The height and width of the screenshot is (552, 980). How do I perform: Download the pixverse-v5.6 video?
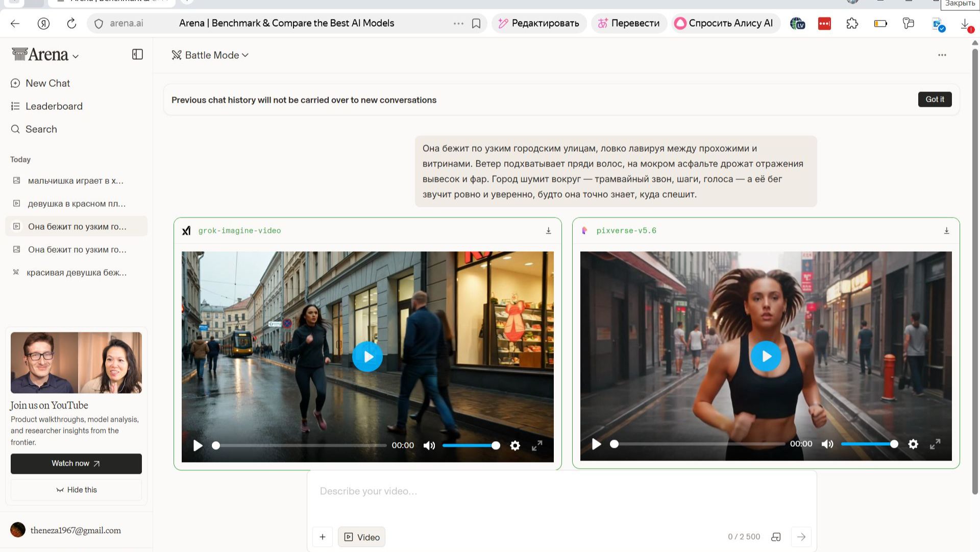pyautogui.click(x=946, y=231)
